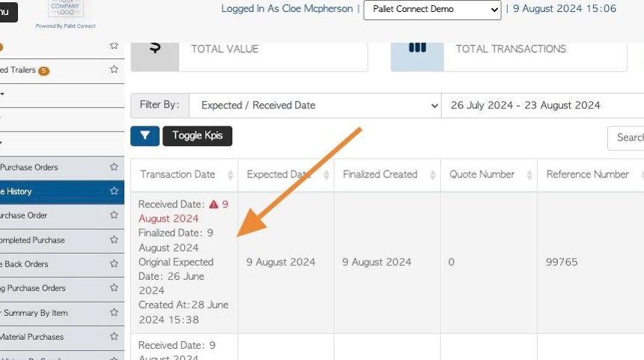This screenshot has height=360, width=644.
Task: Click the Toggle Kpis button
Action: tap(197, 136)
